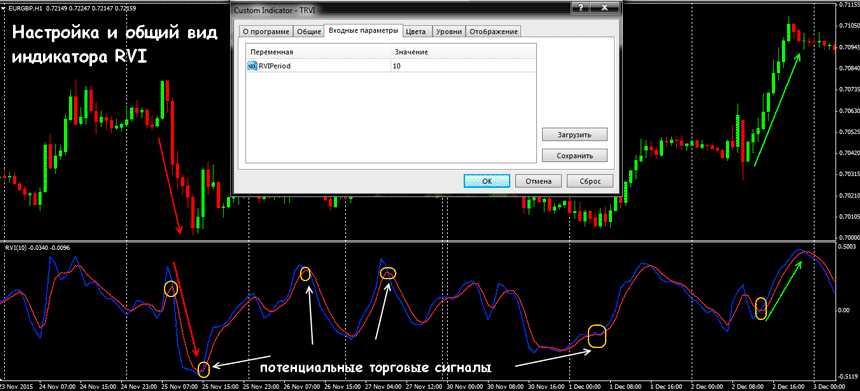This screenshot has width=860, height=391.
Task: Switch to the О программе tab
Action: 265,32
